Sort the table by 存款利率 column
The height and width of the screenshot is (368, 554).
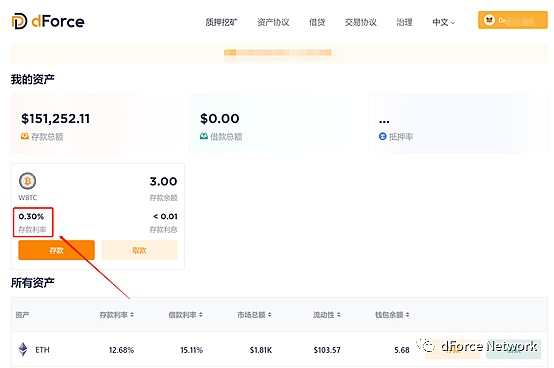117,315
